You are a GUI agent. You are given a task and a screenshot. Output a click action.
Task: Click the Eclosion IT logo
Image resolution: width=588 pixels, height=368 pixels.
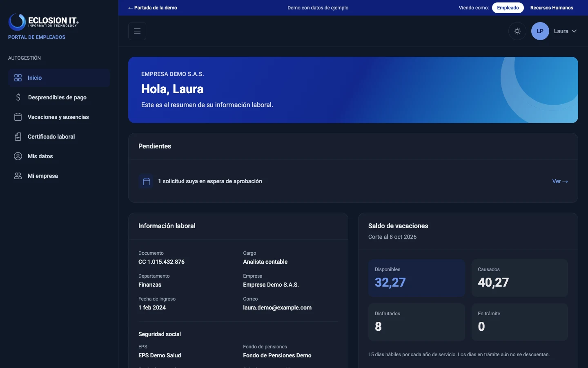click(x=43, y=22)
